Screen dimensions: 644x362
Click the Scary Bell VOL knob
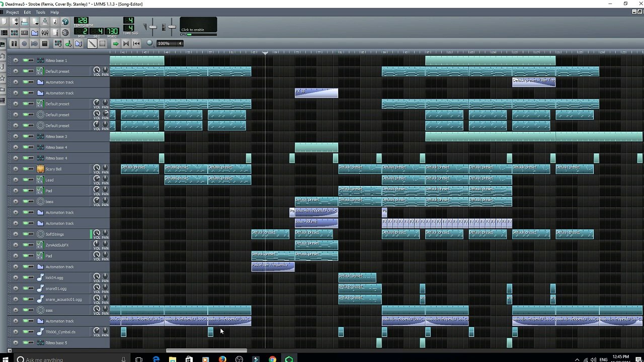[97, 167]
